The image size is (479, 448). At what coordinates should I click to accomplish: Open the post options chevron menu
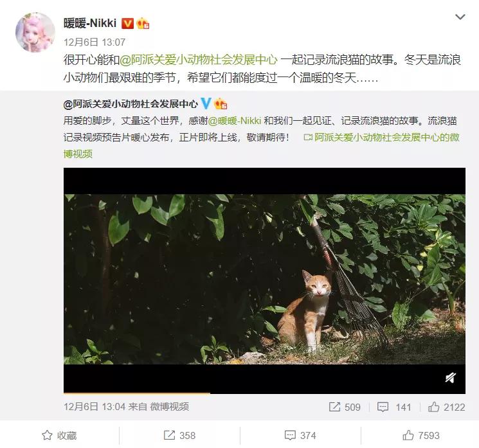pyautogui.click(x=460, y=17)
